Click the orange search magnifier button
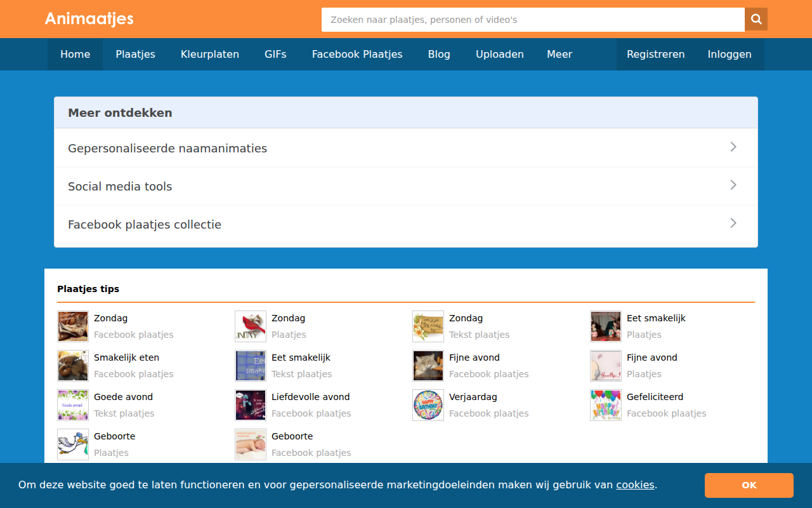 click(x=756, y=20)
